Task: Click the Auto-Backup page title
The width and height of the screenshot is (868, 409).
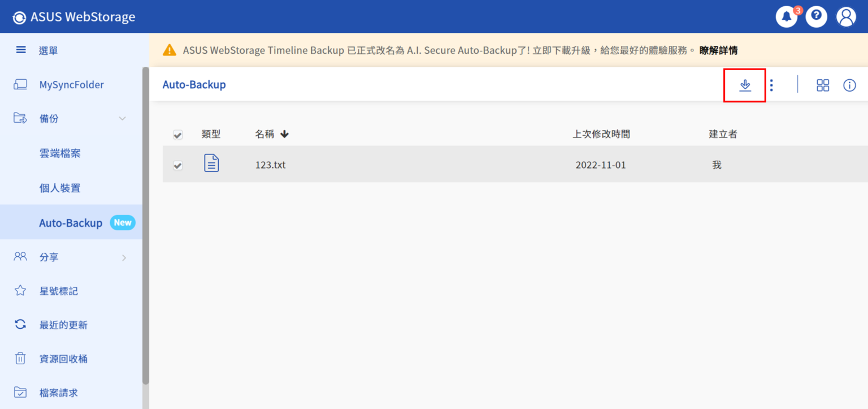Action: (194, 85)
